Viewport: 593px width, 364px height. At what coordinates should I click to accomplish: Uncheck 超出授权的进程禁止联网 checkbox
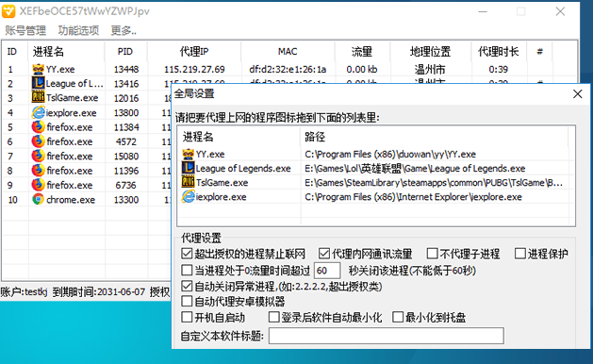pos(187,254)
